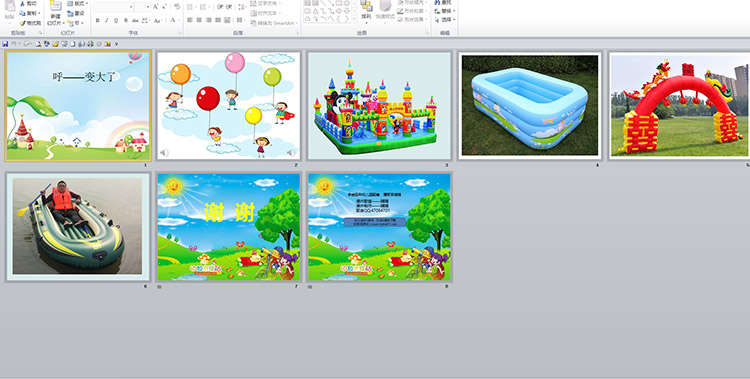Click the Cut (剪切) button

tap(28, 3)
